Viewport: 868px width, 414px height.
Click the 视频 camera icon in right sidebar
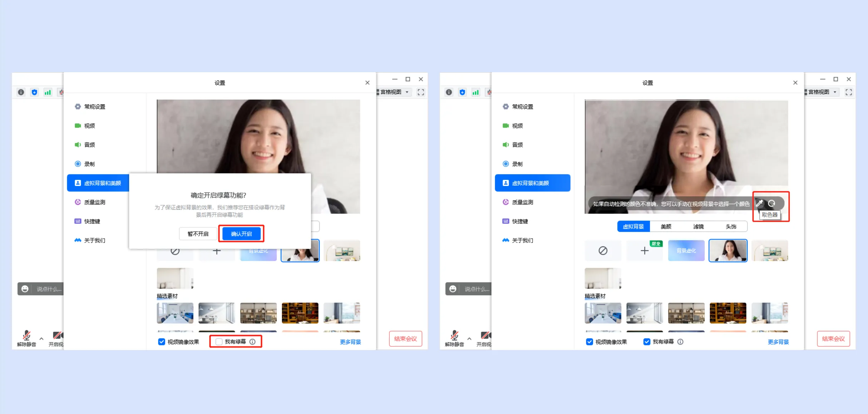point(505,125)
